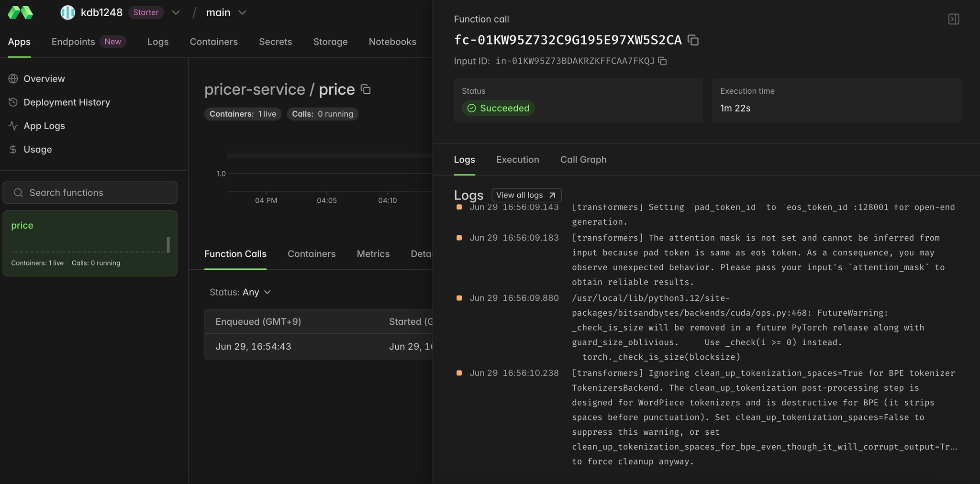The width and height of the screenshot is (980, 484).
Task: Click the View all logs button
Action: coord(526,195)
